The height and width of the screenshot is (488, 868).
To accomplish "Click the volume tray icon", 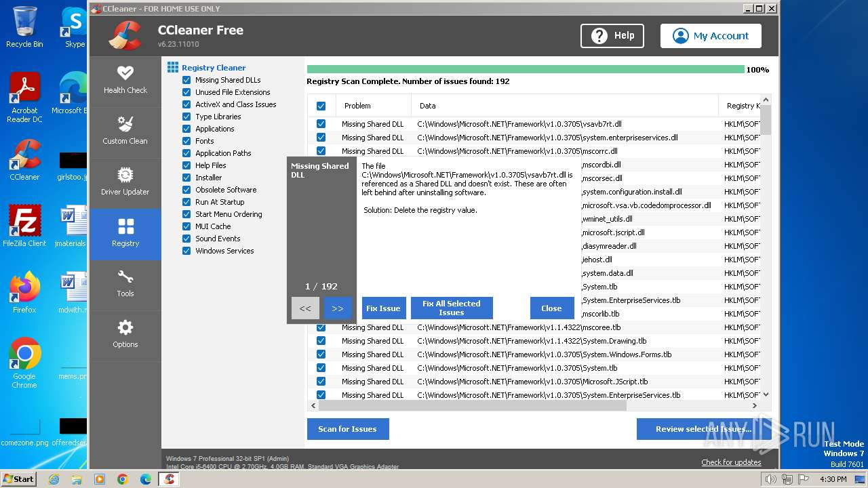I will 770,479.
